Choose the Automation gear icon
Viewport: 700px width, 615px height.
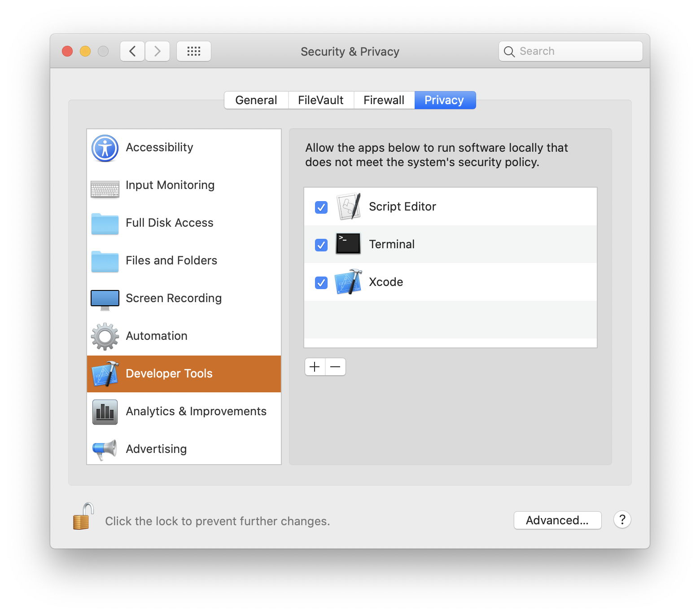coord(105,336)
